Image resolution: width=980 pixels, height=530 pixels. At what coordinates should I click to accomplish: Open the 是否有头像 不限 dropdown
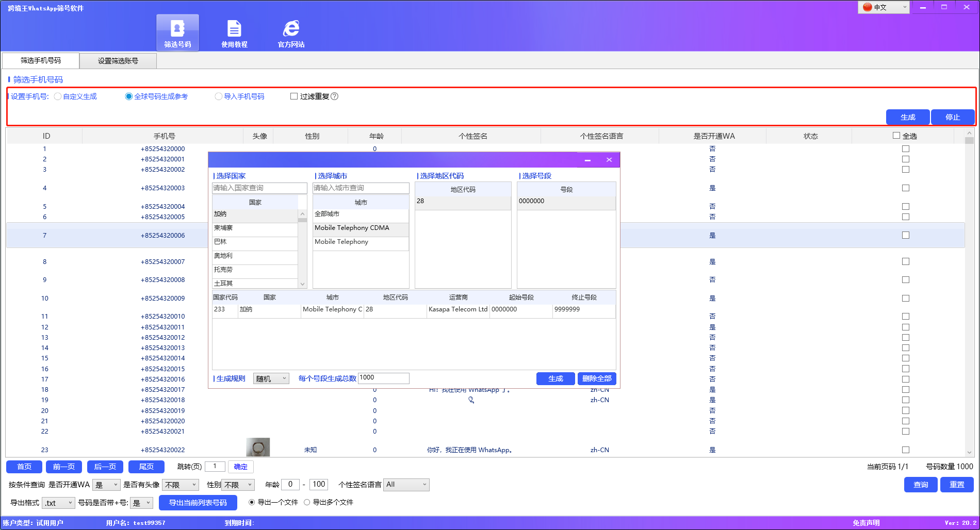click(x=180, y=484)
